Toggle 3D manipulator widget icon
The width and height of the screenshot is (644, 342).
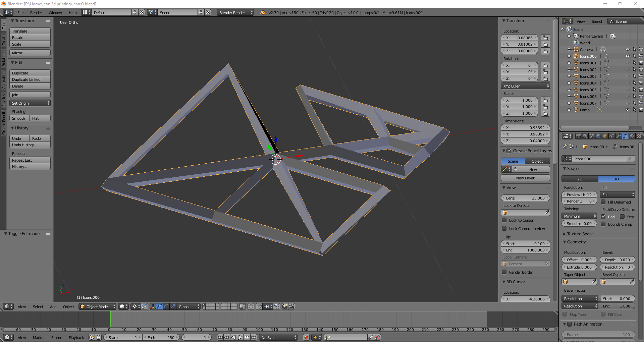(153, 306)
